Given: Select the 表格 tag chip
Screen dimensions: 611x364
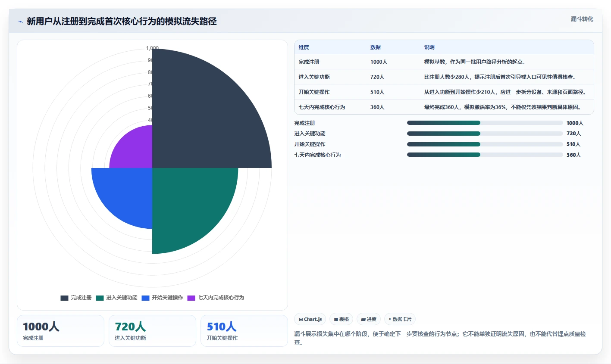Looking at the screenshot, I should point(341,319).
